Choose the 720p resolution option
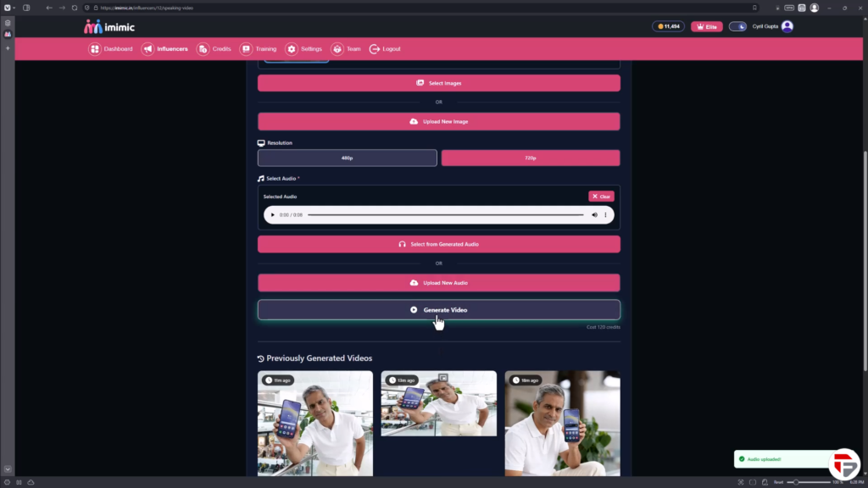Viewport: 868px width, 488px height. [531, 158]
